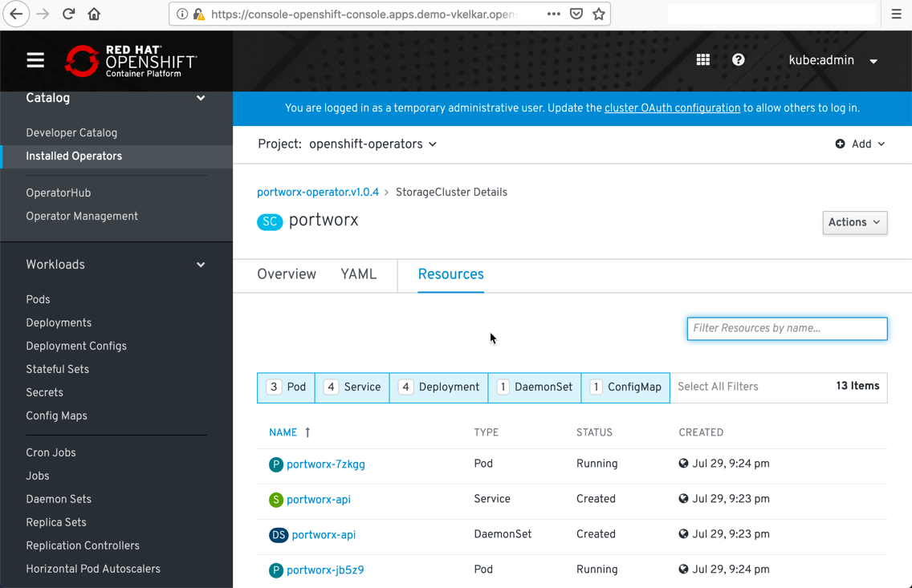This screenshot has height=588, width=912.
Task: Toggle the Service resource filter
Action: 352,387
